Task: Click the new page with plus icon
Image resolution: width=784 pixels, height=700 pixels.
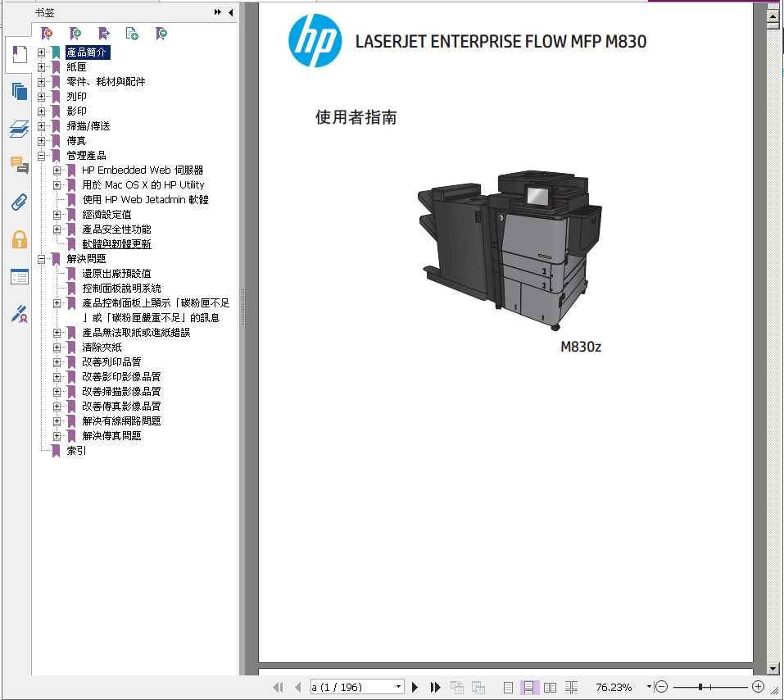Action: tap(132, 34)
